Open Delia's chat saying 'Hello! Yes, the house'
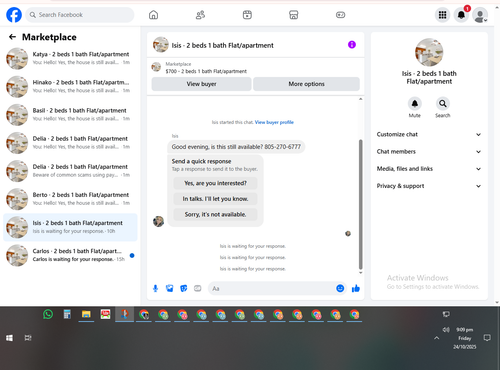Screen dimensions: 500x370 [70, 143]
